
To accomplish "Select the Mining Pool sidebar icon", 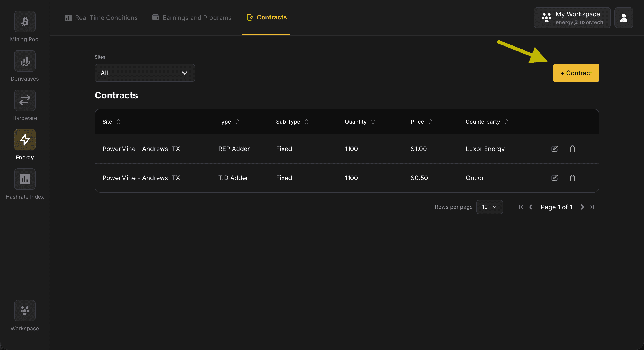I will pyautogui.click(x=25, y=21).
